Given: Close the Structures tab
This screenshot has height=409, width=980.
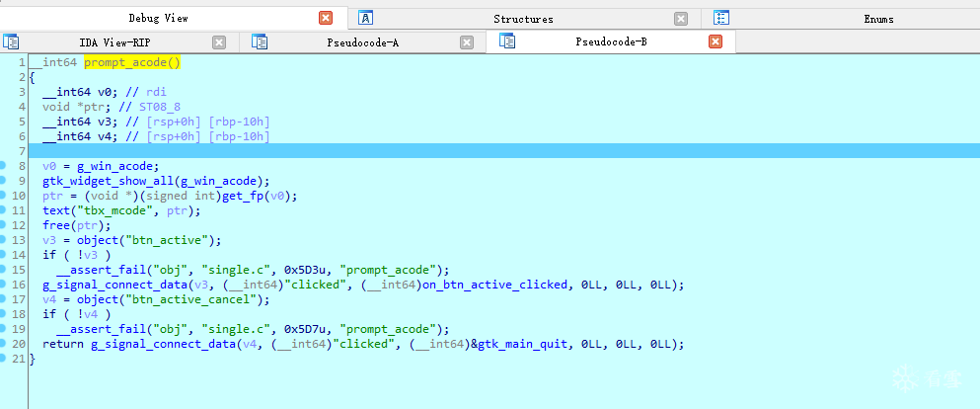Looking at the screenshot, I should [x=681, y=19].
